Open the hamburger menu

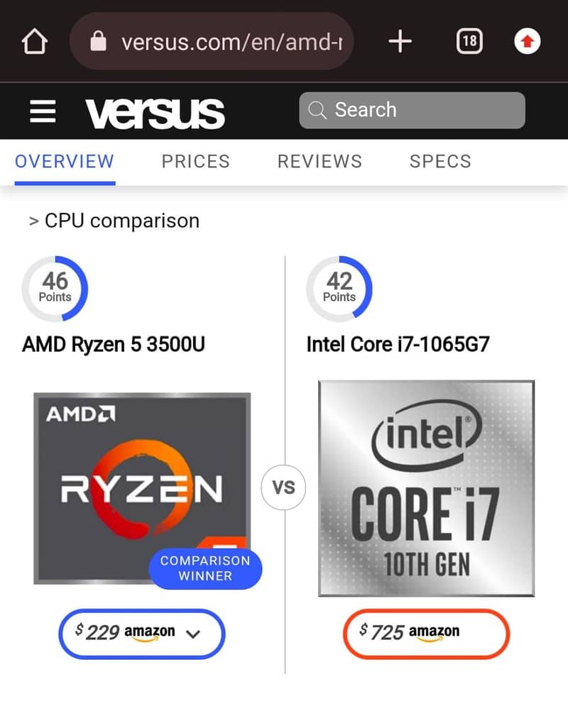pyautogui.click(x=43, y=111)
